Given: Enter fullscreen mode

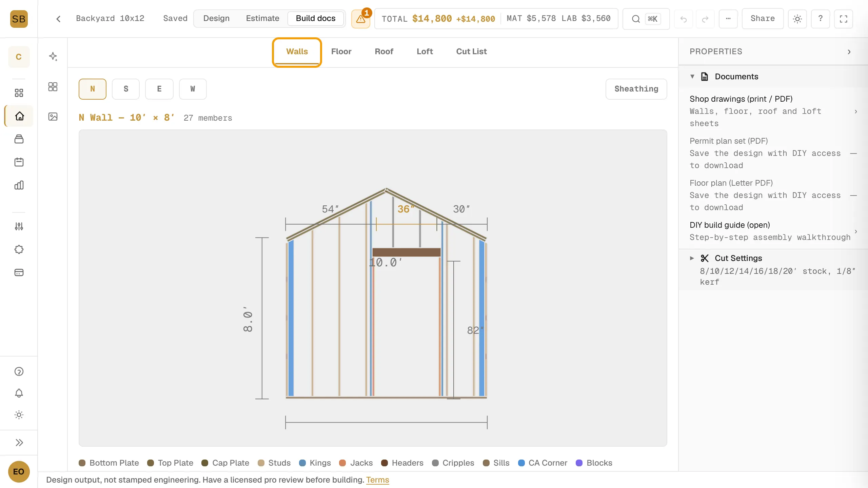Looking at the screenshot, I should coord(844,19).
